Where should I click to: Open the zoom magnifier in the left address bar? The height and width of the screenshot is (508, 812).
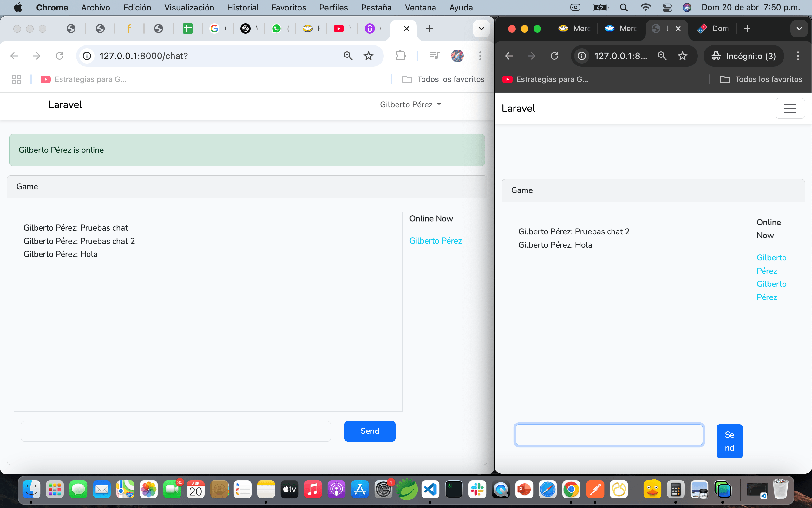click(x=348, y=56)
